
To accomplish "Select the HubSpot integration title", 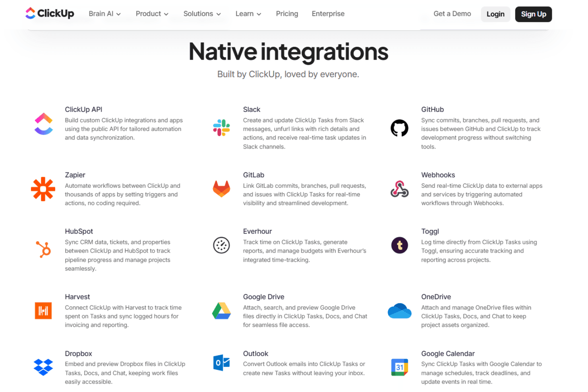I will coord(79,232).
